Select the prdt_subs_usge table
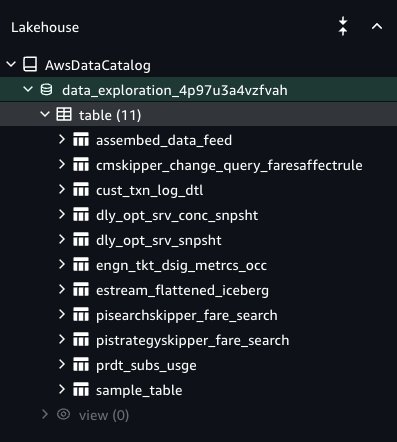This screenshot has width=397, height=442. [146, 365]
